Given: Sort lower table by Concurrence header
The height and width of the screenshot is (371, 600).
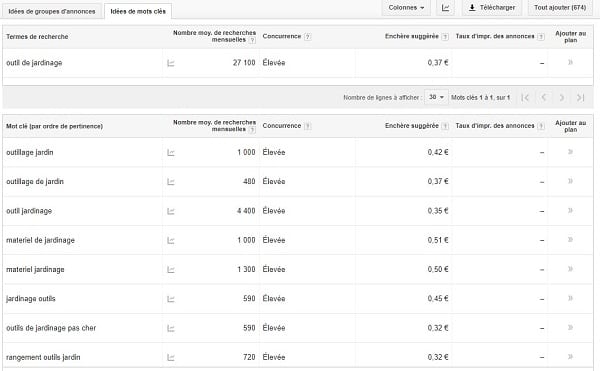Looking at the screenshot, I should click(x=282, y=126).
